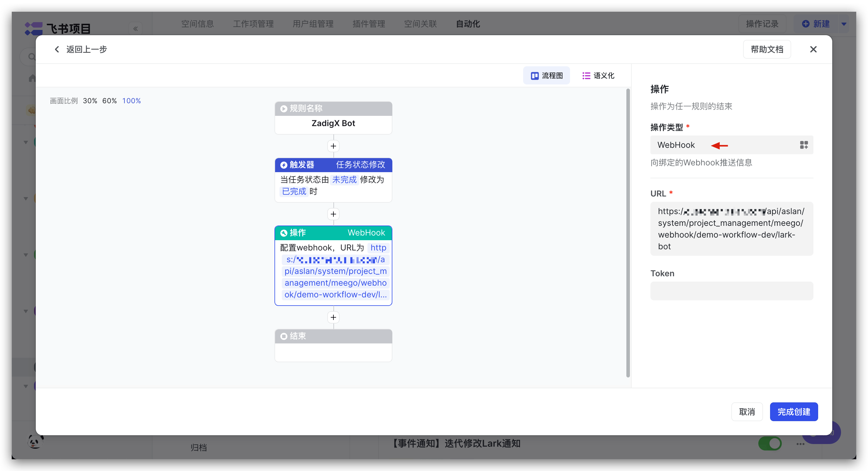Toggle the switch beside 迭代修改Lark通知 rule

pos(770,444)
